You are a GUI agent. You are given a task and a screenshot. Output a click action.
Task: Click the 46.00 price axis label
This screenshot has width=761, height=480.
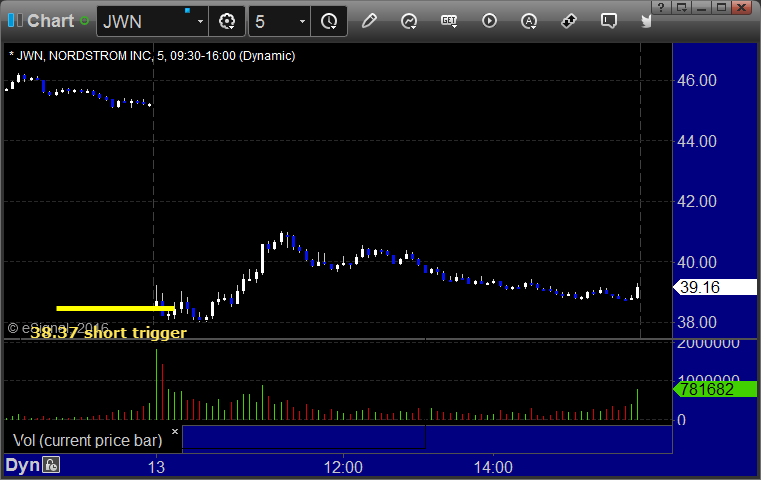[696, 80]
